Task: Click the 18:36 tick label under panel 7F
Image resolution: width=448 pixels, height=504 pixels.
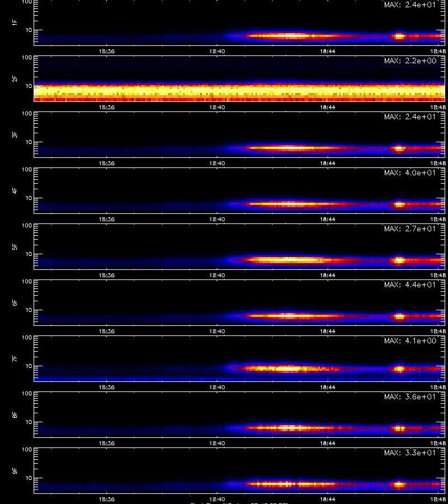Action: click(x=106, y=387)
